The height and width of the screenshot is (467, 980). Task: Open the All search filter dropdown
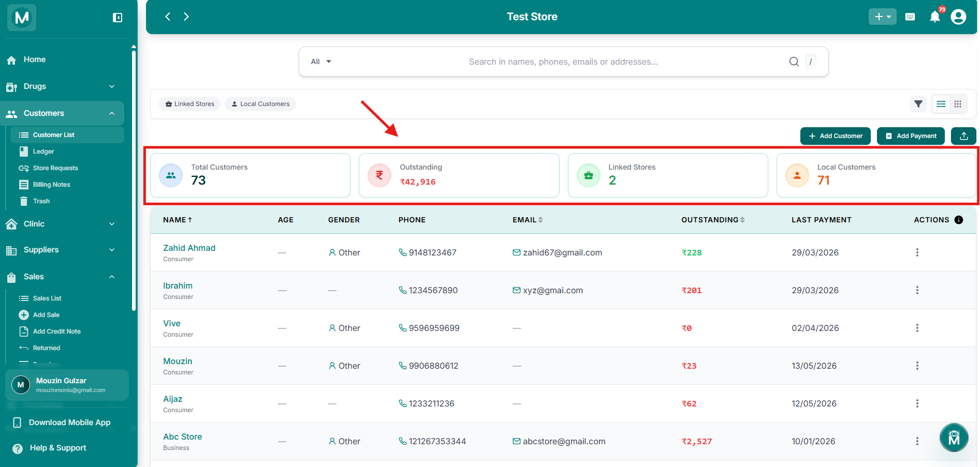321,62
